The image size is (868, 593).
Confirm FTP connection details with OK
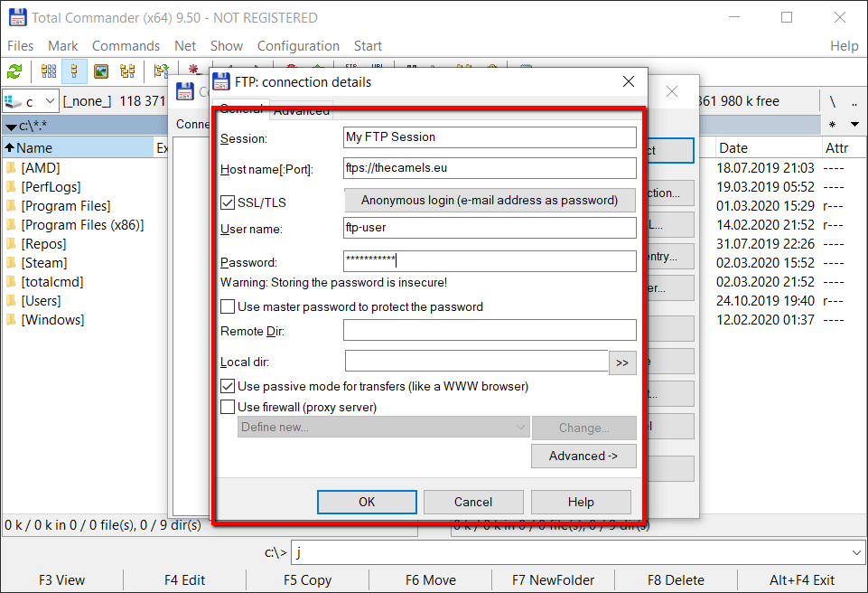pyautogui.click(x=367, y=502)
